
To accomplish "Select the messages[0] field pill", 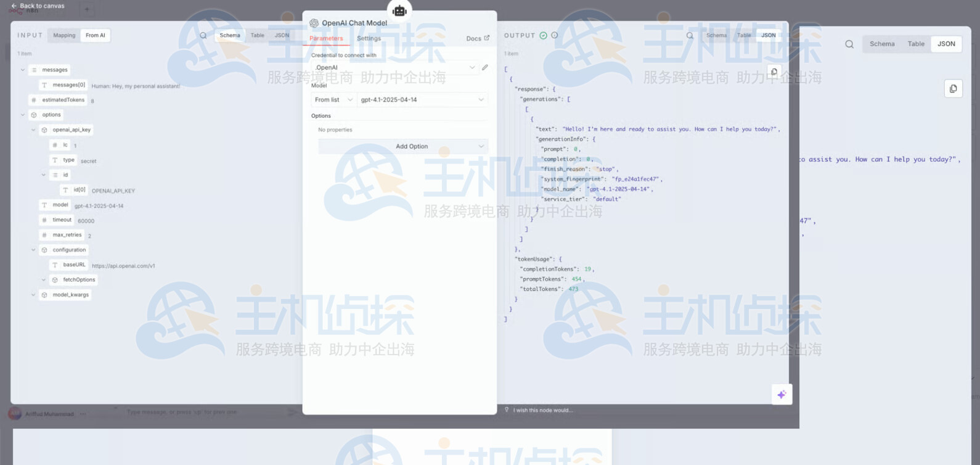I will pos(63,85).
